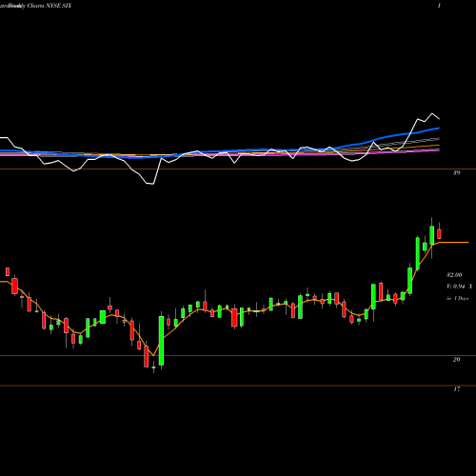The height and width of the screenshot is (476, 476).
Task: Click the last red candlestick on the right
Action: pos(439,234)
